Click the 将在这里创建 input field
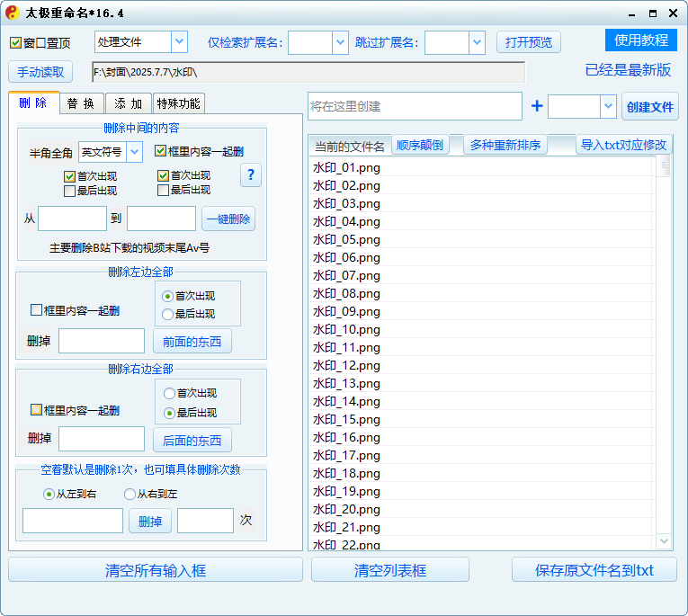 point(415,106)
